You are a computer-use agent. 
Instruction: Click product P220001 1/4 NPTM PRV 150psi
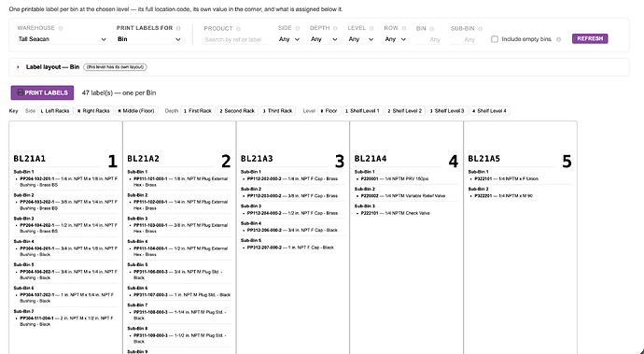(395, 178)
